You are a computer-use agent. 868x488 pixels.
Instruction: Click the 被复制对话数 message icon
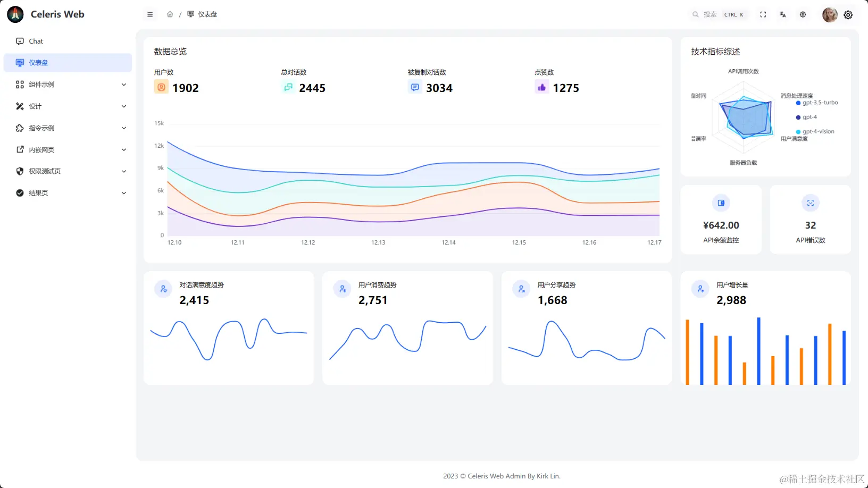point(415,87)
